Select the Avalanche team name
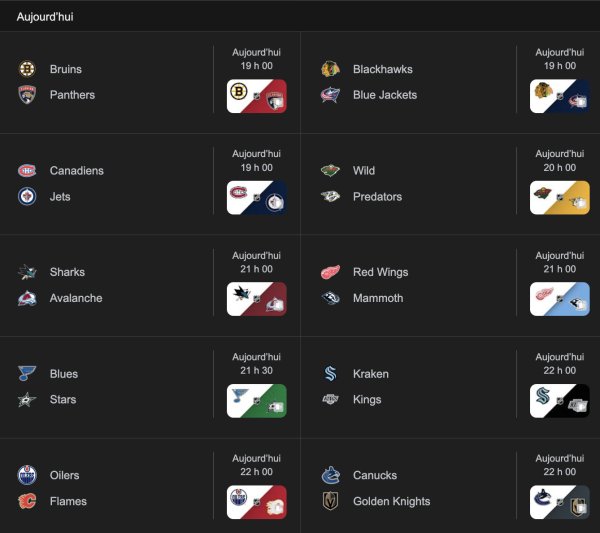This screenshot has width=600, height=533. pos(76,298)
